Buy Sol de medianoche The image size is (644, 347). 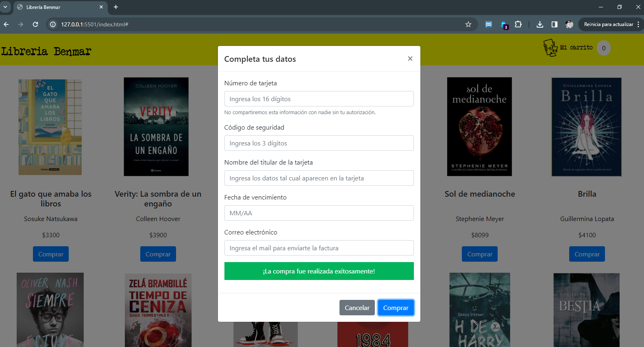pyautogui.click(x=480, y=254)
